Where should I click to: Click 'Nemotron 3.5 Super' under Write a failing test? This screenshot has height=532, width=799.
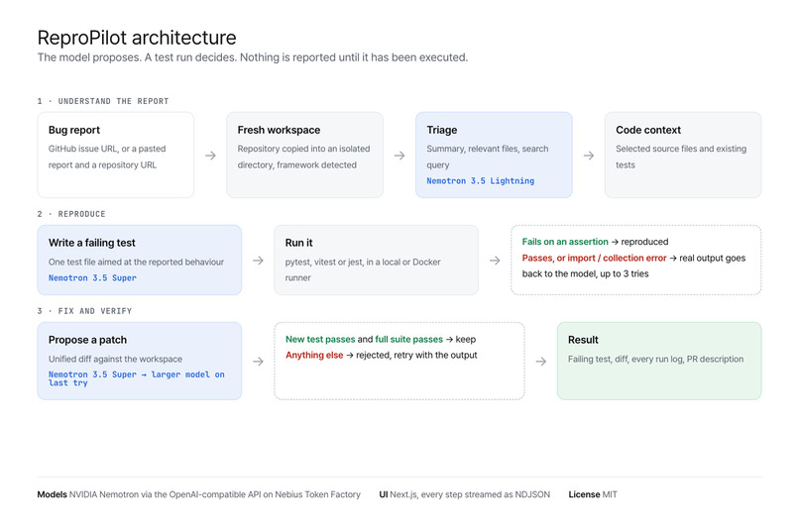[92, 278]
